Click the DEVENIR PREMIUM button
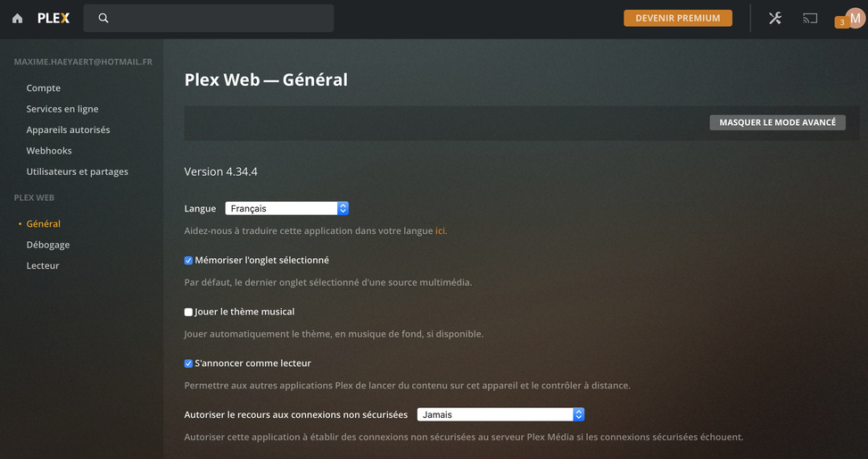This screenshot has height=459, width=868. [678, 18]
